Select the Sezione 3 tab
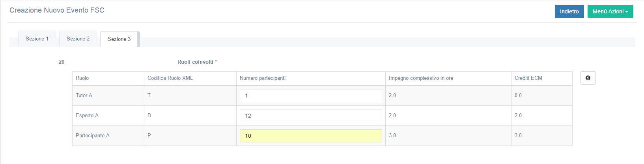Screen dimensions: 644x164 click(119, 39)
